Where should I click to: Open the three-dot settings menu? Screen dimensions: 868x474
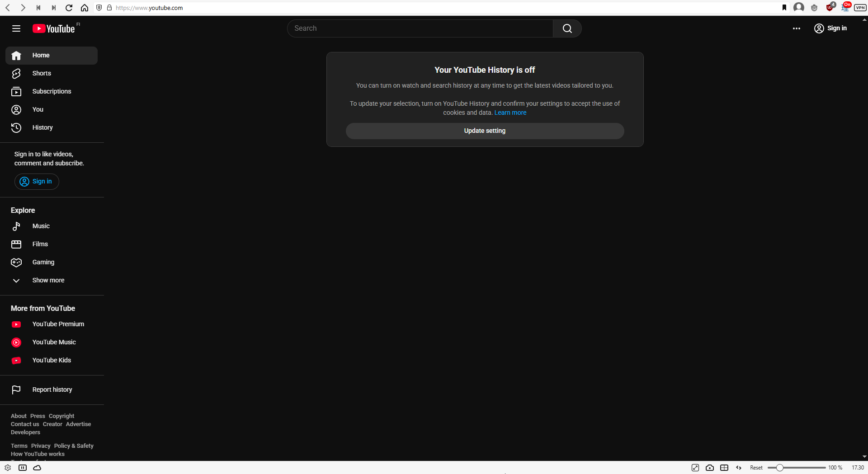[x=797, y=28]
